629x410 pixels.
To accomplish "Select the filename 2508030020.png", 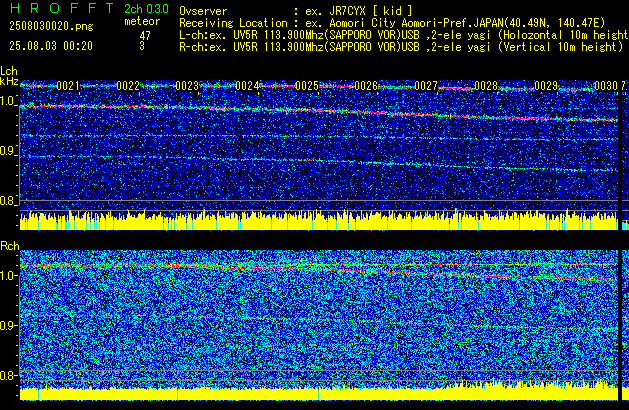I will (51, 26).
